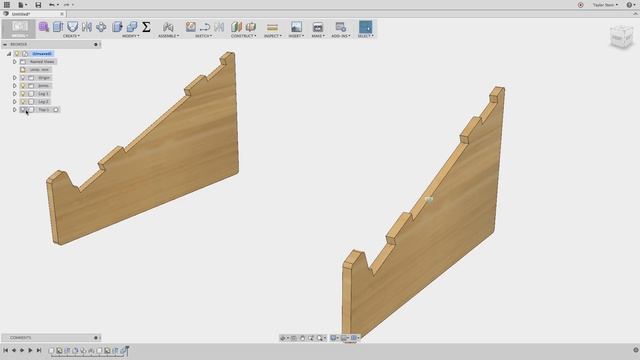Viewport: 640px width, 360px height.
Task: Select the Move/Copy tool
Action: (101, 27)
